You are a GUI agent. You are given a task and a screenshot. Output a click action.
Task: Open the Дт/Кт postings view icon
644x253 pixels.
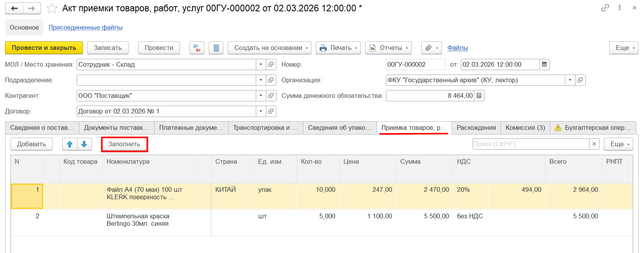tap(197, 48)
